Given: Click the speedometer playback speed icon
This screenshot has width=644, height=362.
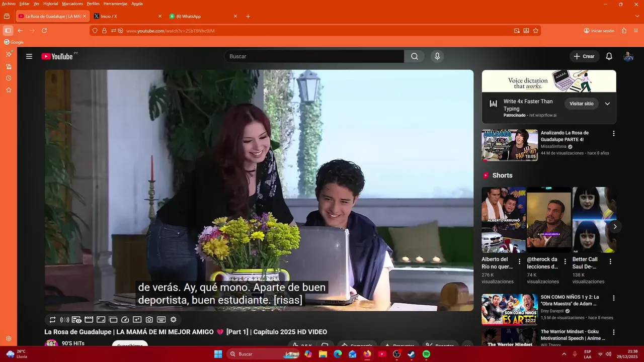Looking at the screenshot, I should tap(125, 320).
